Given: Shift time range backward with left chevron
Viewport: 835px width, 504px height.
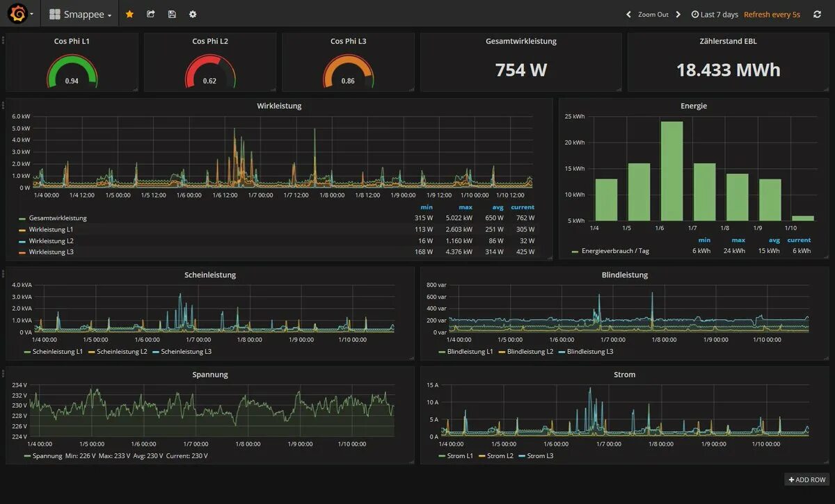Looking at the screenshot, I should pyautogui.click(x=628, y=14).
